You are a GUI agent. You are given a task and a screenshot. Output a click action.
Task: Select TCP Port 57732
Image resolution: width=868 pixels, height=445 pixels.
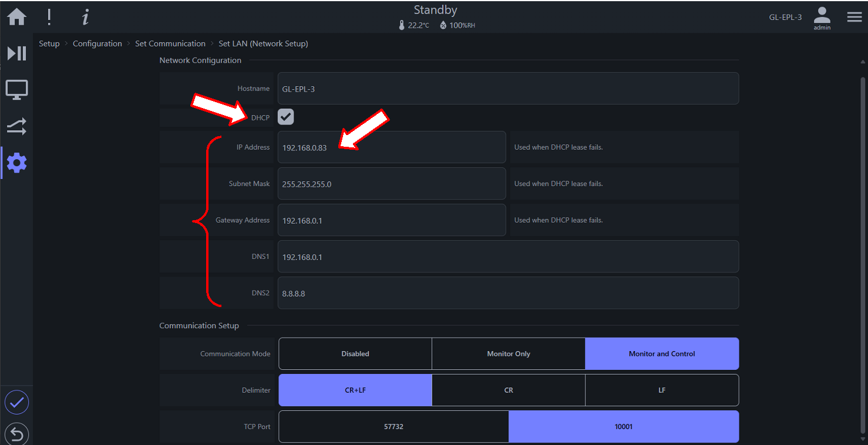click(393, 427)
